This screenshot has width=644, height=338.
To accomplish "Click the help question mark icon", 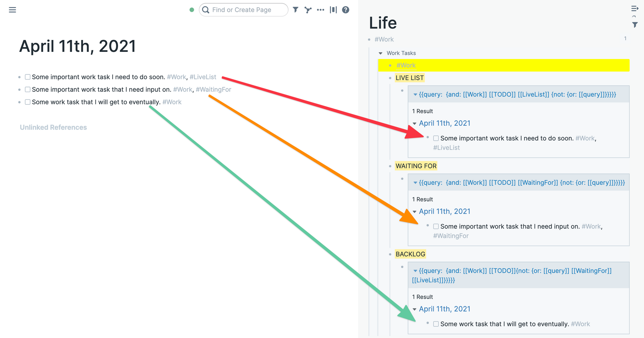I will pos(345,10).
